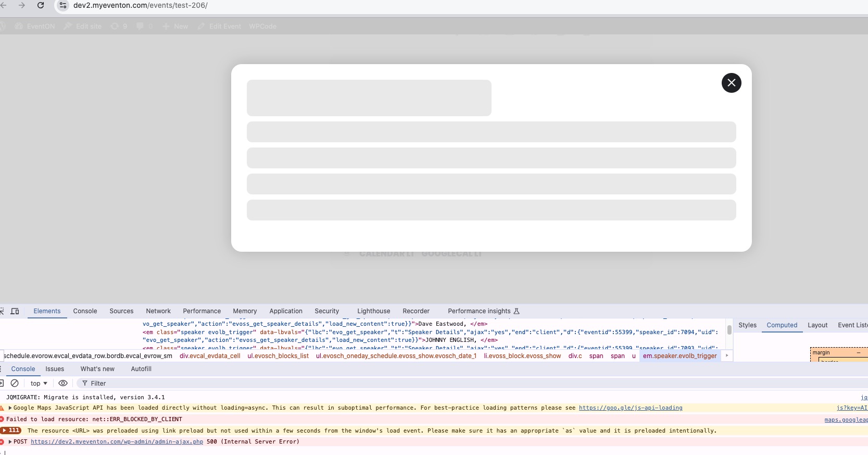Image resolution: width=868 pixels, height=455 pixels.
Task: Switch to the Styles pane
Action: (x=747, y=325)
